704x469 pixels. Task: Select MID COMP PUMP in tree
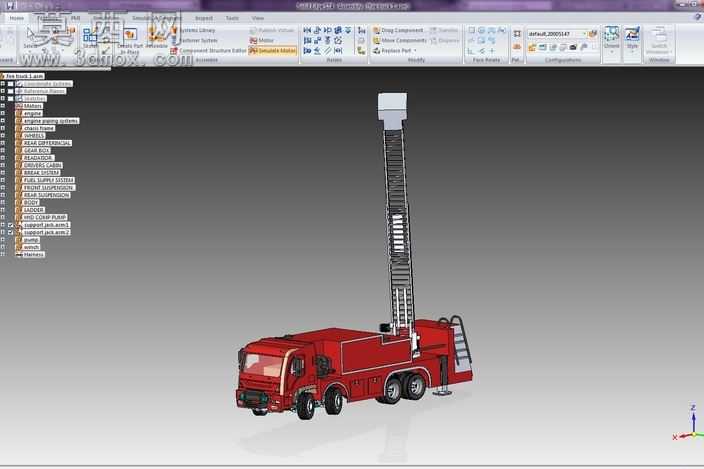pyautogui.click(x=45, y=217)
